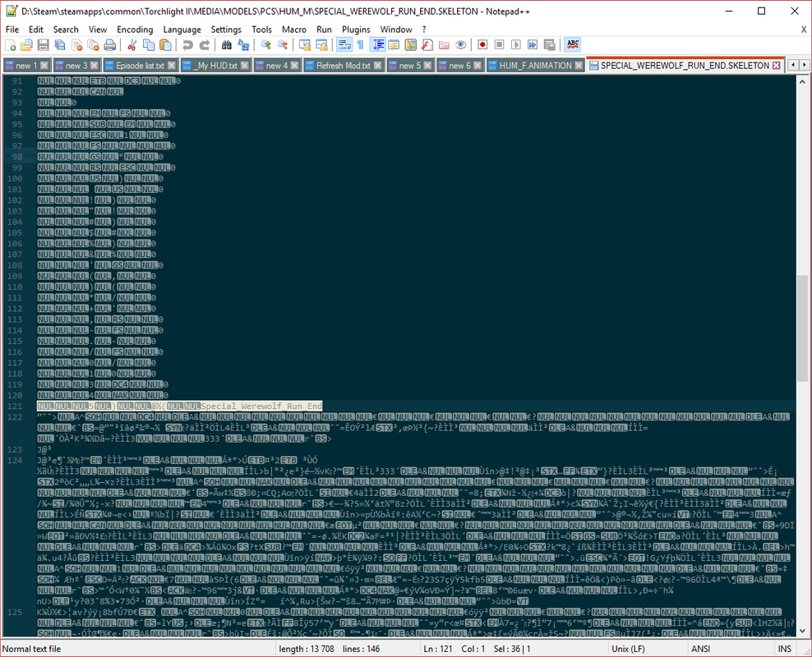Open the Tools menu

coord(261,30)
